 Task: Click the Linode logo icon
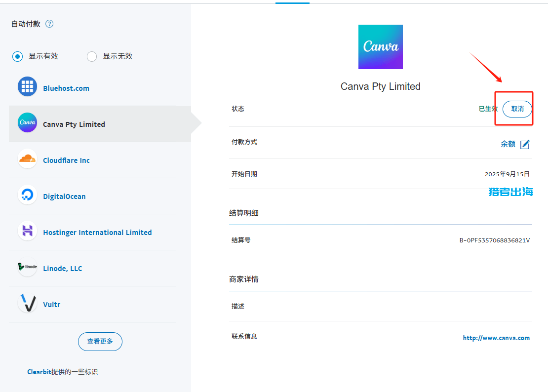(27, 267)
